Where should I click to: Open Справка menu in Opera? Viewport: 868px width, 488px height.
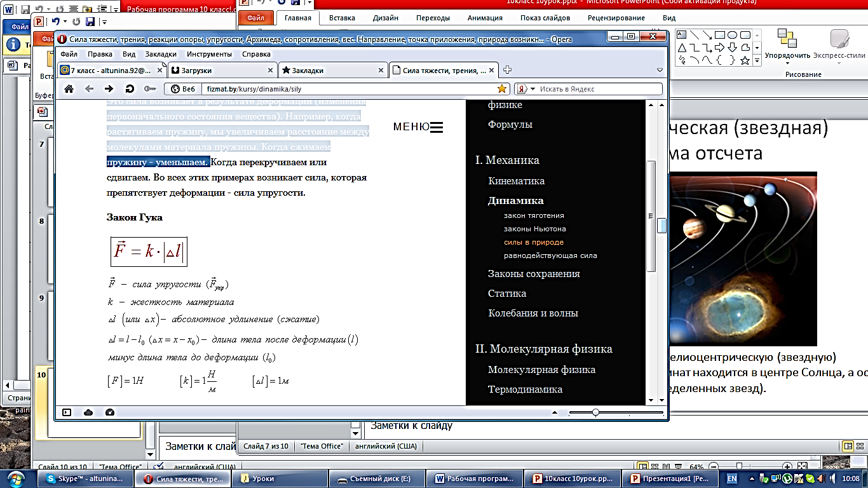tap(256, 55)
